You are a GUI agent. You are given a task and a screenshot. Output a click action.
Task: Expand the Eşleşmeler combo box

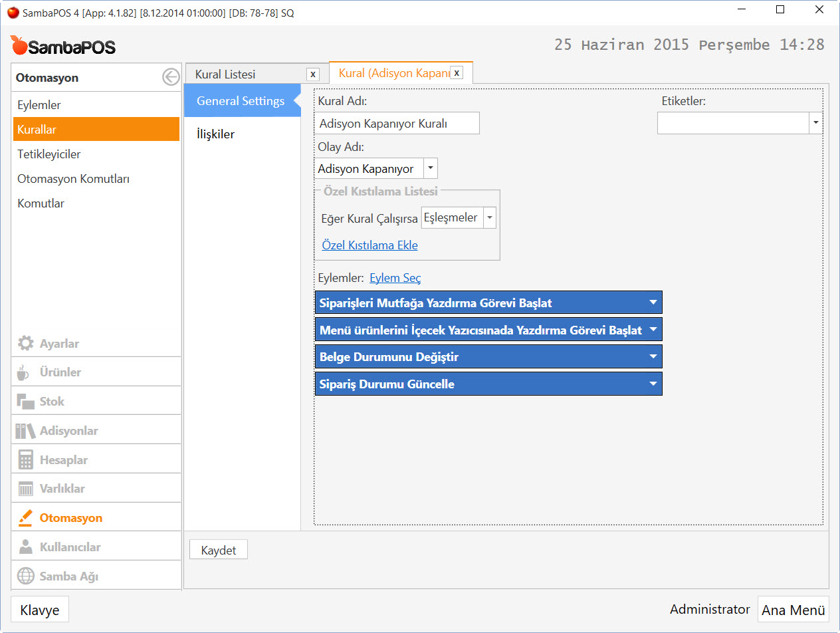click(489, 217)
